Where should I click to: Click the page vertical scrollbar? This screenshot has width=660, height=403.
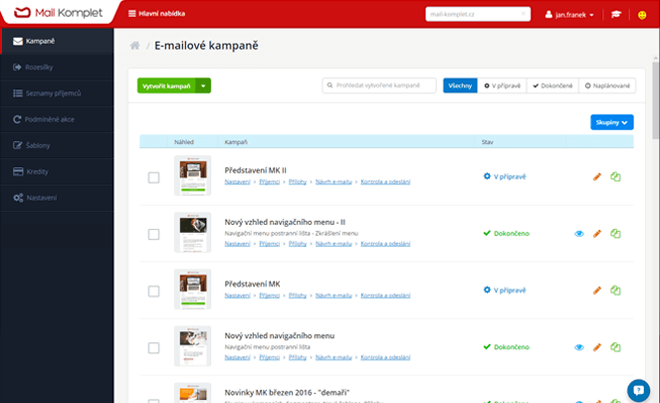tap(656, 100)
